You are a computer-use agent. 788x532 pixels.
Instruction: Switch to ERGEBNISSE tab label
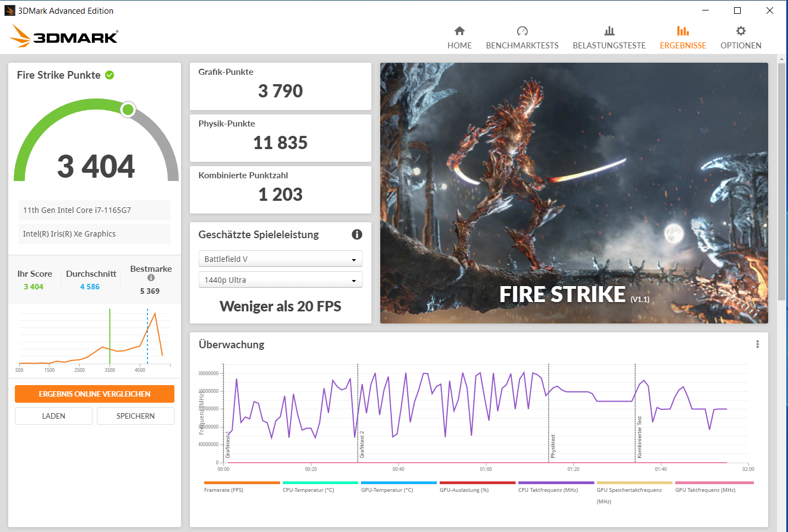click(x=683, y=46)
